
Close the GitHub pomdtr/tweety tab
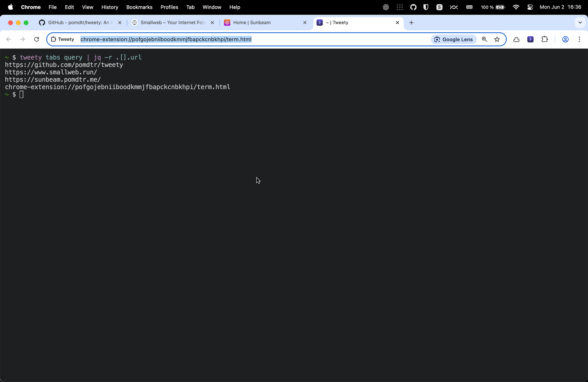(x=120, y=23)
